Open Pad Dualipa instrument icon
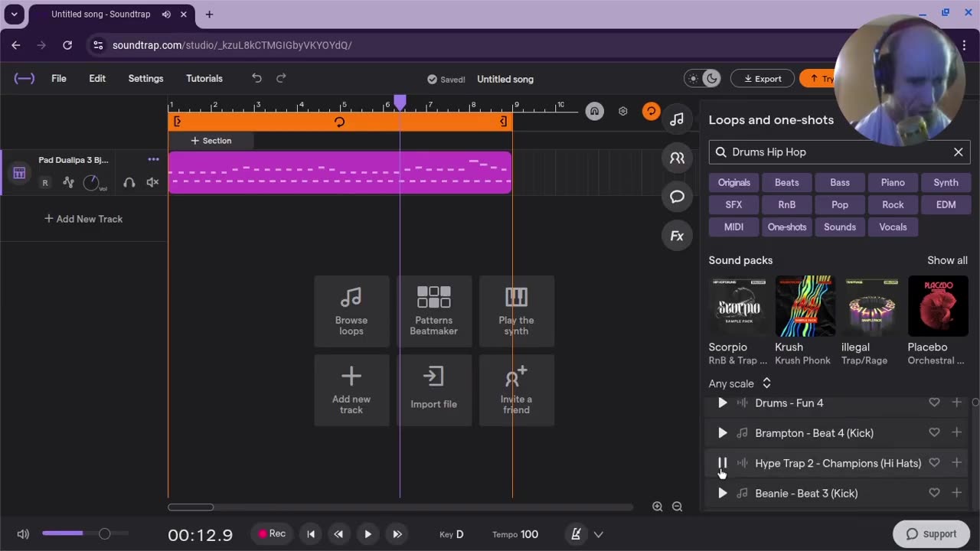This screenshot has height=551, width=980. point(19,174)
